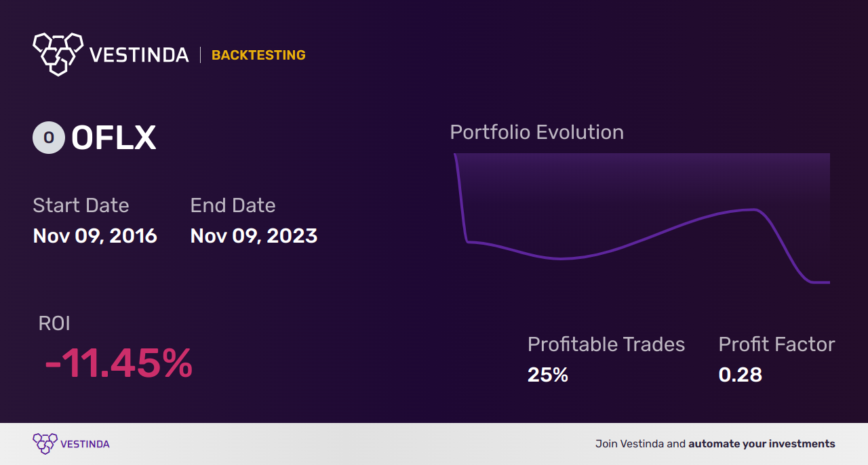
Task: Select the Profit Factor label
Action: pyautogui.click(x=776, y=344)
